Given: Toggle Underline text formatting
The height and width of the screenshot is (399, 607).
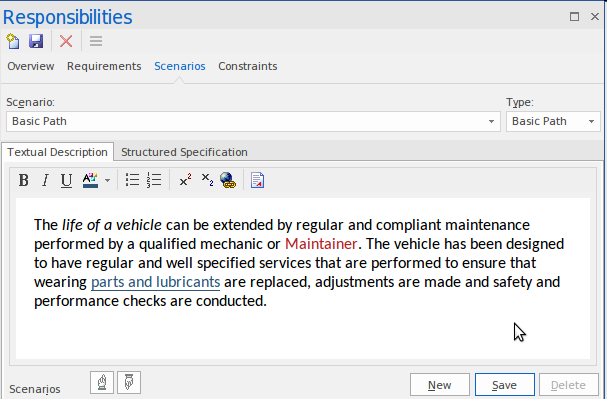Looking at the screenshot, I should tap(67, 180).
